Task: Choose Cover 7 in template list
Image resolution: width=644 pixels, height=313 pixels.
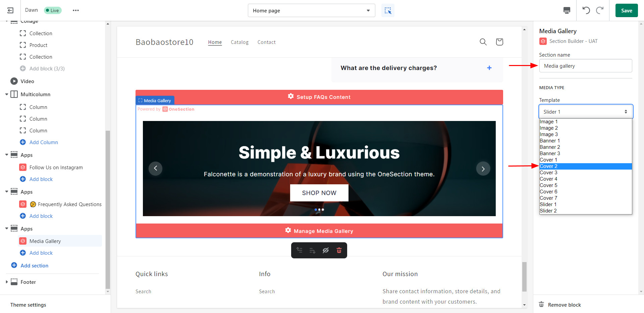Action: pyautogui.click(x=586, y=198)
